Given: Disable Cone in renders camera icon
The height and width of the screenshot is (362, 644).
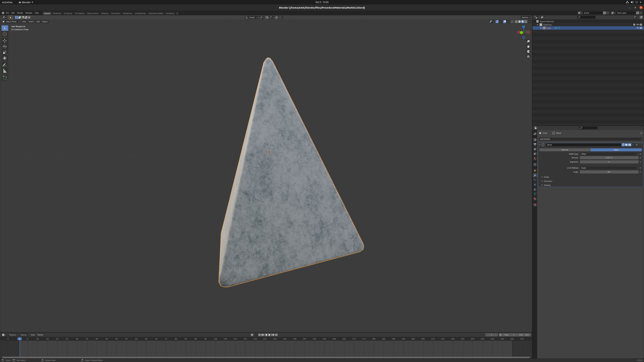Looking at the screenshot, I should click(641, 28).
